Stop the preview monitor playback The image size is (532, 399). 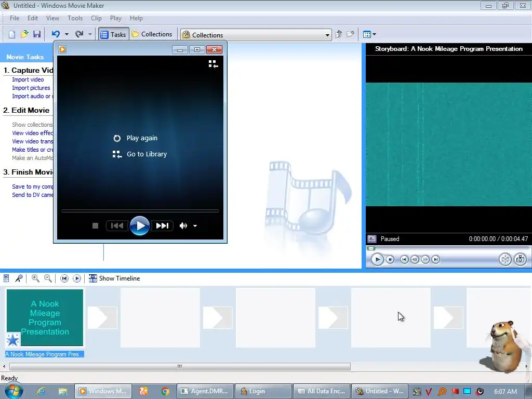[390, 260]
